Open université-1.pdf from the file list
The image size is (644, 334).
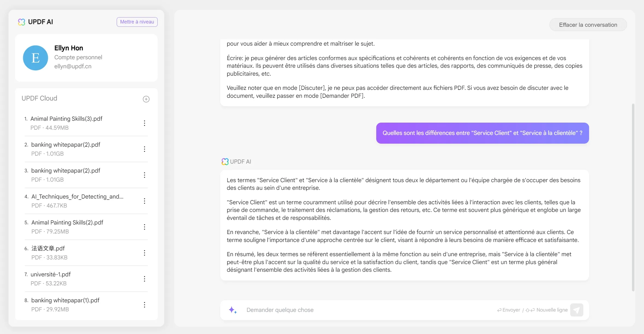click(51, 274)
